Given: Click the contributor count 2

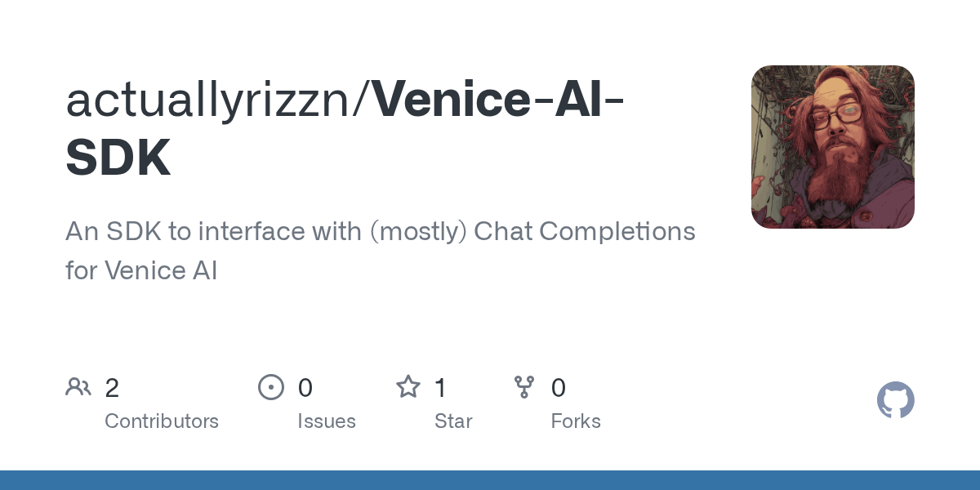Looking at the screenshot, I should point(112,388).
